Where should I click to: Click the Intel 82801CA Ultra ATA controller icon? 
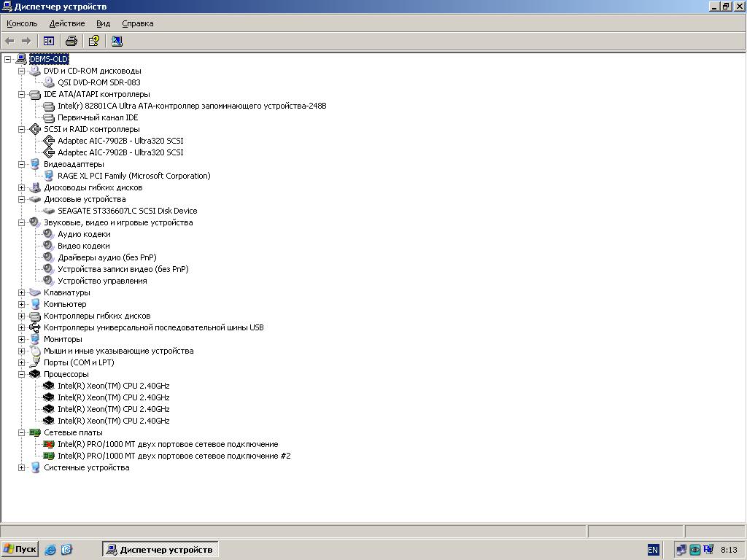point(49,106)
